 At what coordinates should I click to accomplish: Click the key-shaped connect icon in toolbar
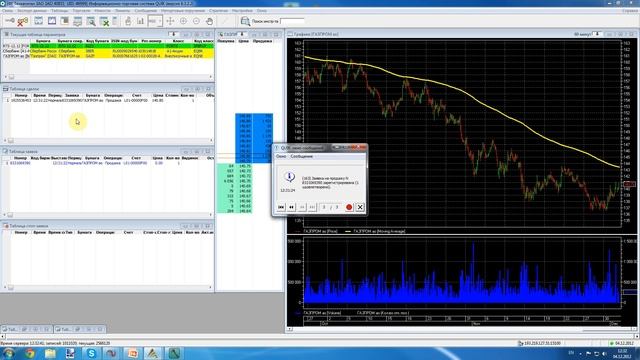click(10, 21)
